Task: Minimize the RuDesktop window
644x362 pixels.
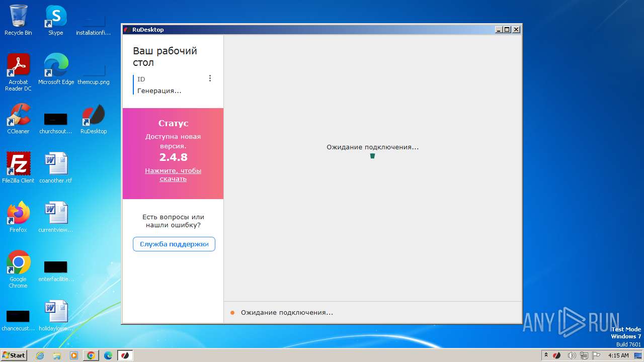Action: (499, 30)
